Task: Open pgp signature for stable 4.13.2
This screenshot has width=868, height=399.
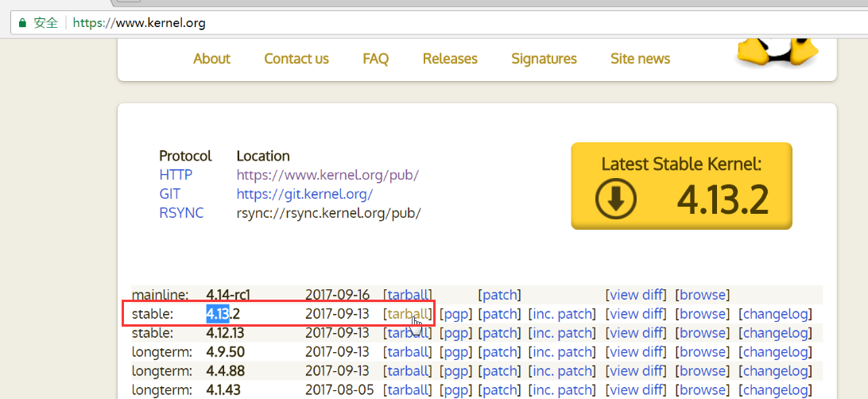Action: (x=455, y=314)
